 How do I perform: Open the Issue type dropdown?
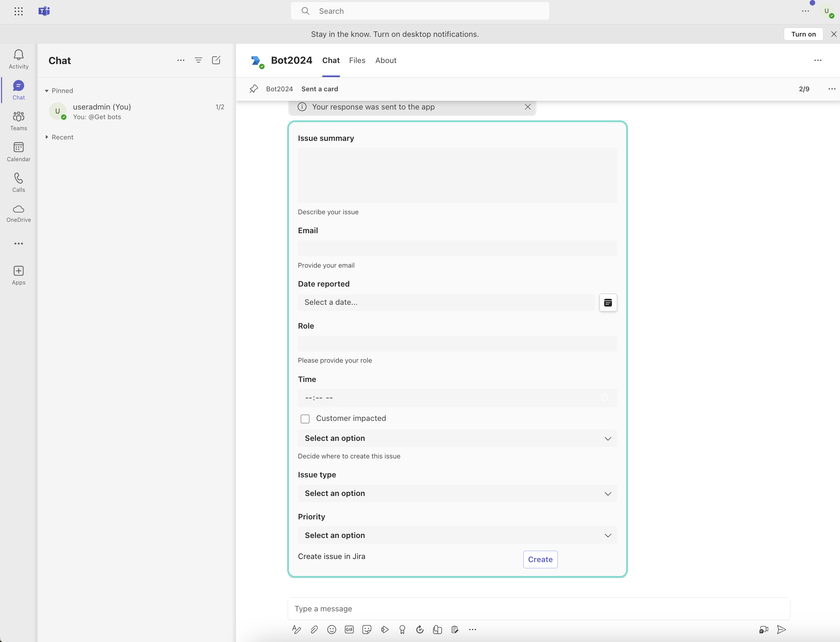457,493
